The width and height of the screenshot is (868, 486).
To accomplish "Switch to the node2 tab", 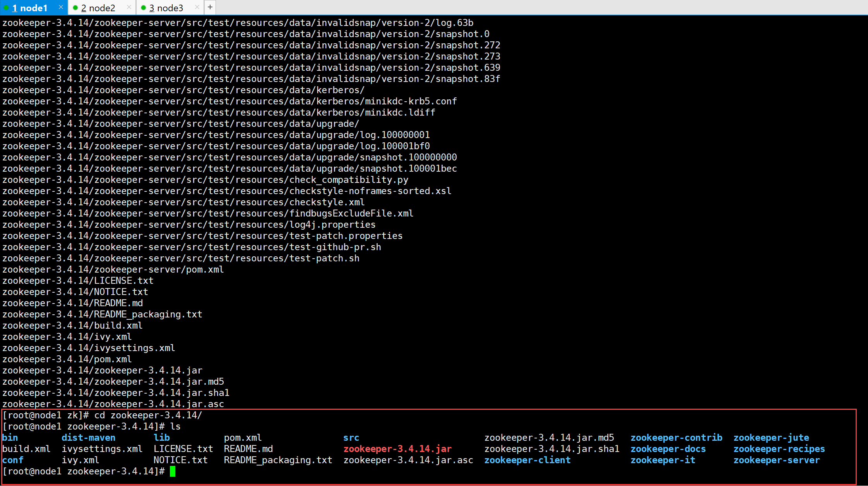I will pos(98,8).
